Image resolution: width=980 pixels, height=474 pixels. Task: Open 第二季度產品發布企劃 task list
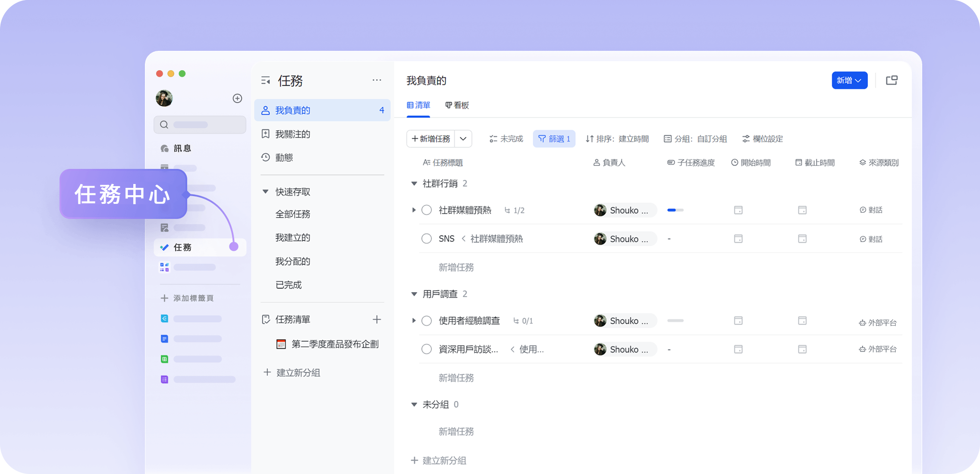[x=327, y=344]
